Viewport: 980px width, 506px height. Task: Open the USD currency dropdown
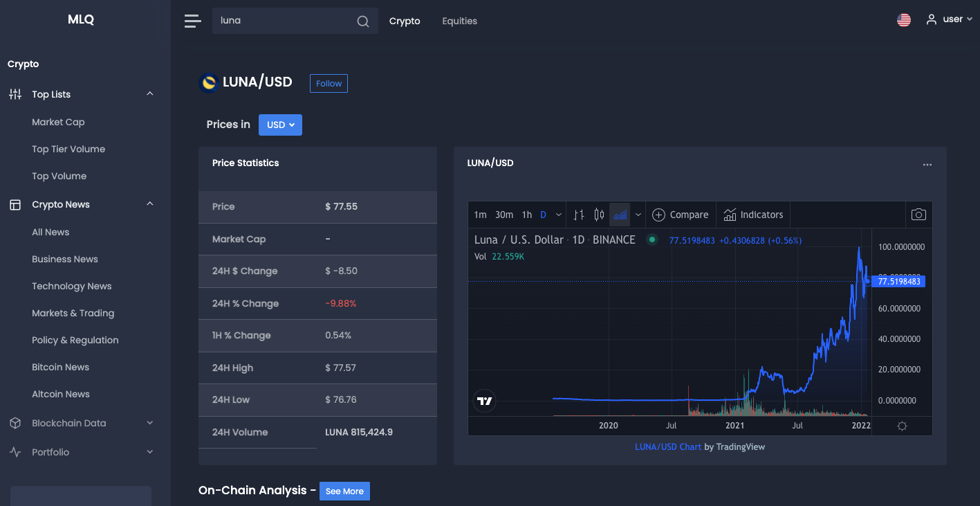click(280, 125)
